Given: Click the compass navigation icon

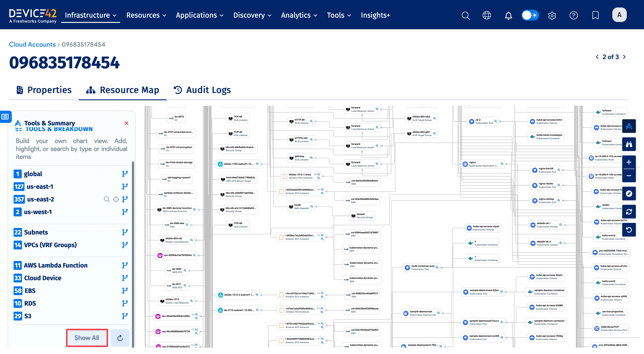Looking at the screenshot, I should 629,194.
